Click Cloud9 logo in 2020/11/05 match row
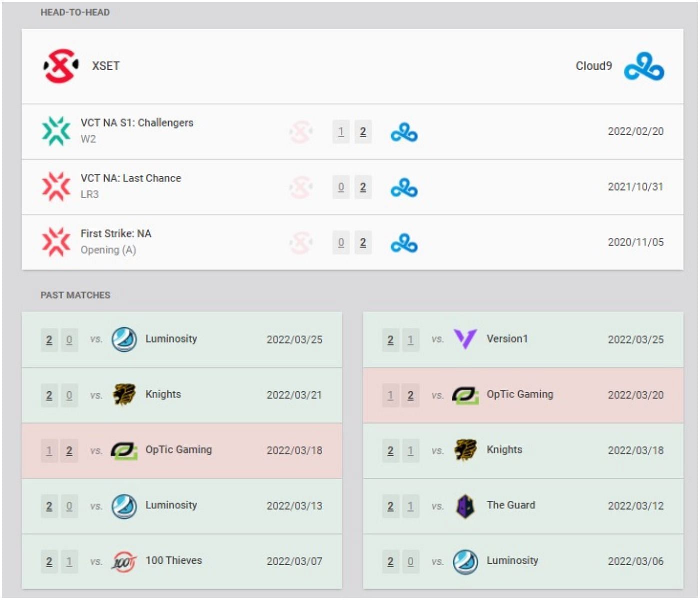This screenshot has height=600, width=700. coord(404,243)
